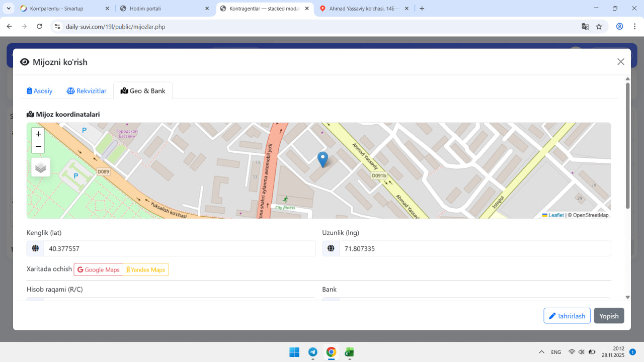The width and height of the screenshot is (644, 362).
Task: Switch to the Rekvizitlar tab
Action: pos(87,91)
